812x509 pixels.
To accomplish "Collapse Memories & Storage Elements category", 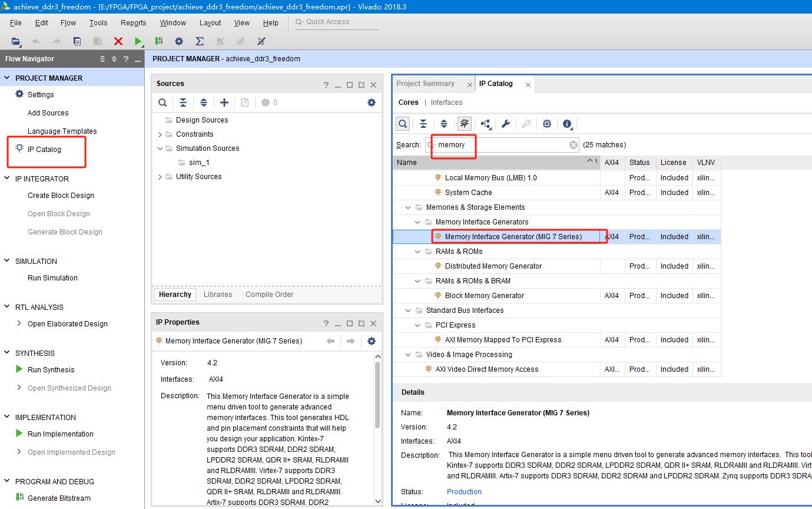I will point(408,207).
